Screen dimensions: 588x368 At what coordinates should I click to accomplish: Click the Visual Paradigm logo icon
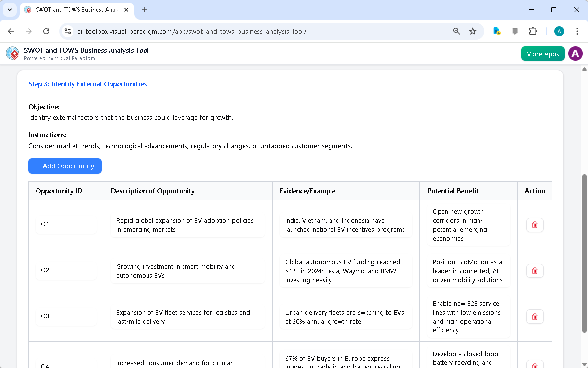point(12,53)
